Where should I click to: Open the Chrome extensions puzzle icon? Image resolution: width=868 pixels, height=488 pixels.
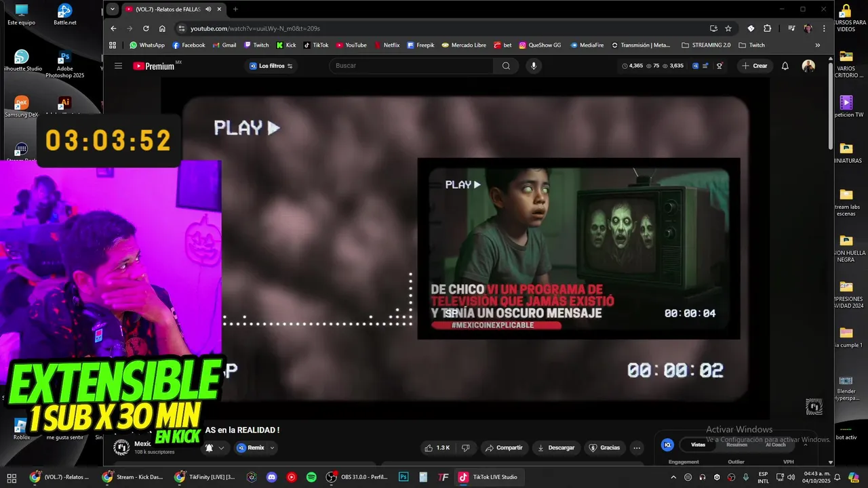point(768,28)
